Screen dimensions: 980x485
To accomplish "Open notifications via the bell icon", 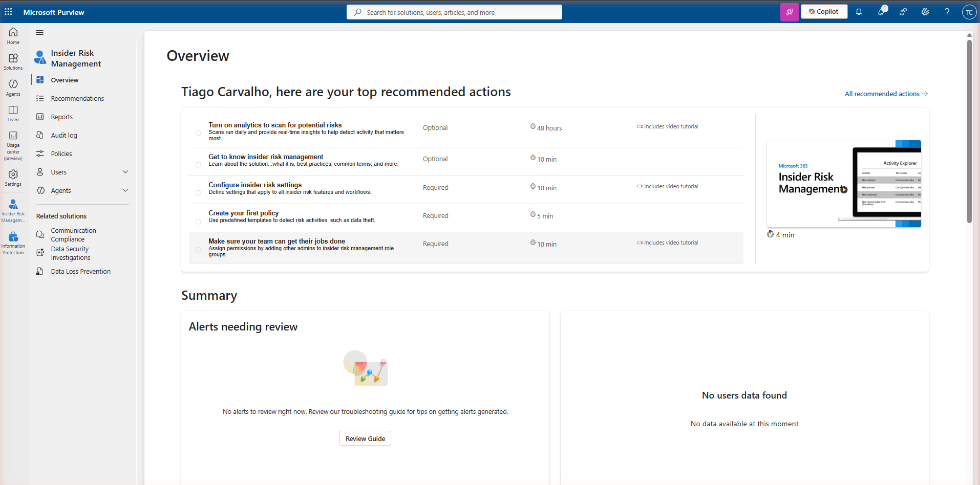I will [x=859, y=12].
